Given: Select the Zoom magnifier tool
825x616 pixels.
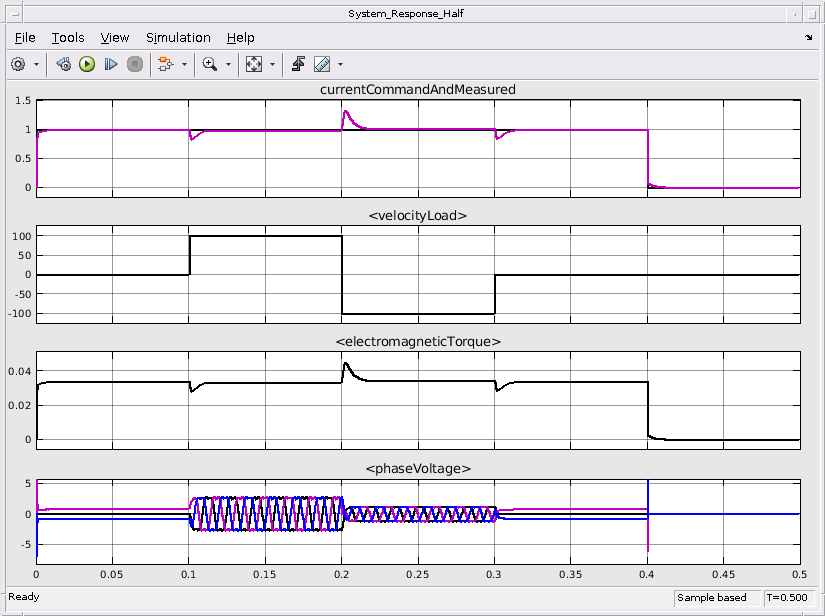Looking at the screenshot, I should pos(209,64).
